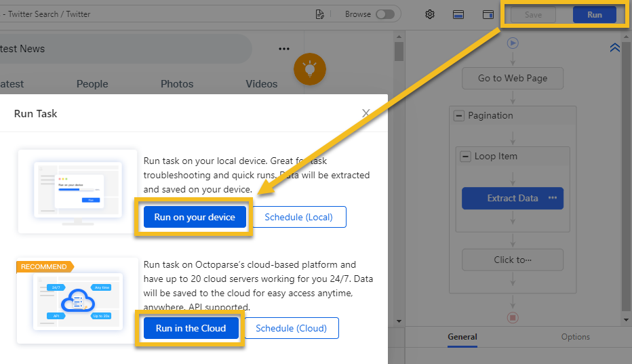
Task: Click the Run button in top toolbar
Action: [595, 15]
